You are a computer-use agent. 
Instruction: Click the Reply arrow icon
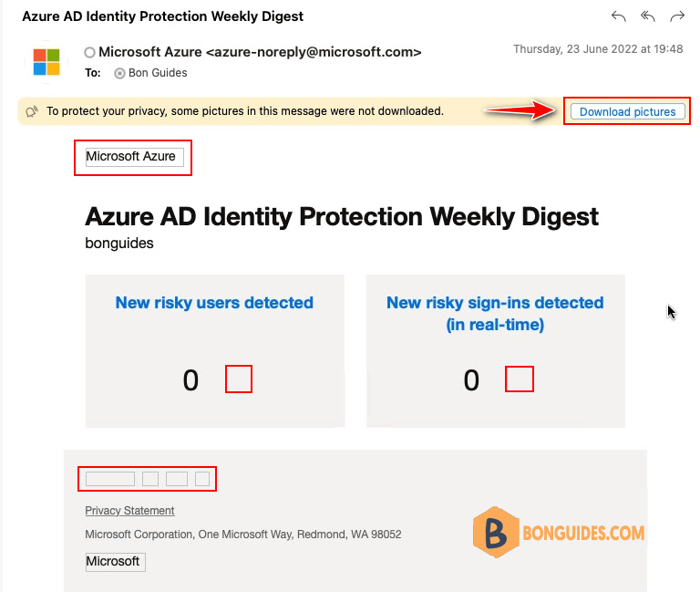[x=618, y=17]
